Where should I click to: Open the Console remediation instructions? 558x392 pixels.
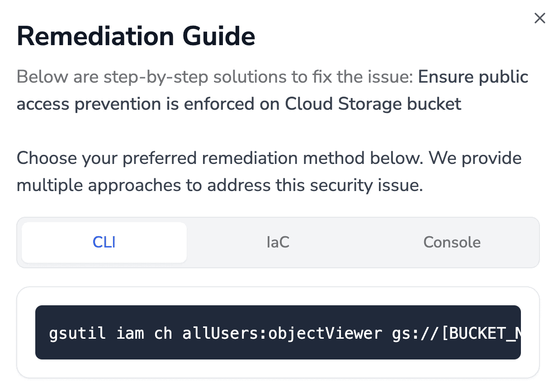point(452,242)
